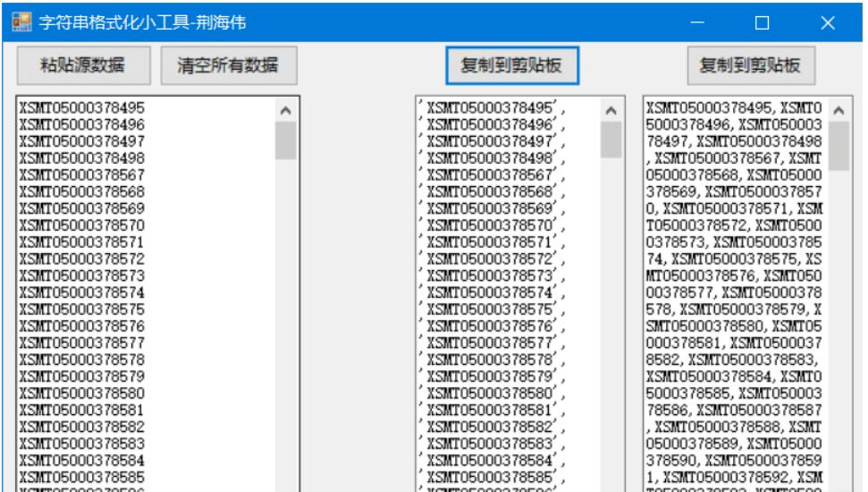Click quoted 'XSMT05000378572', in middle list

(x=493, y=259)
